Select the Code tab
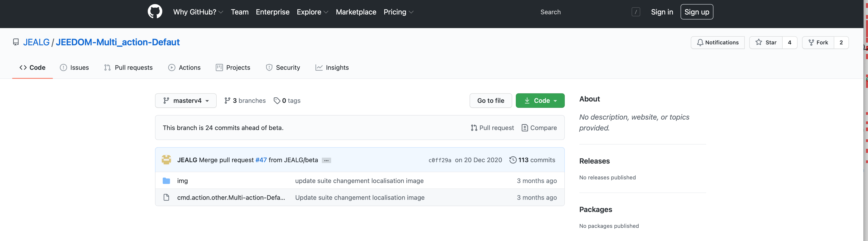Viewport: 868px width, 241px height. pos(32,68)
